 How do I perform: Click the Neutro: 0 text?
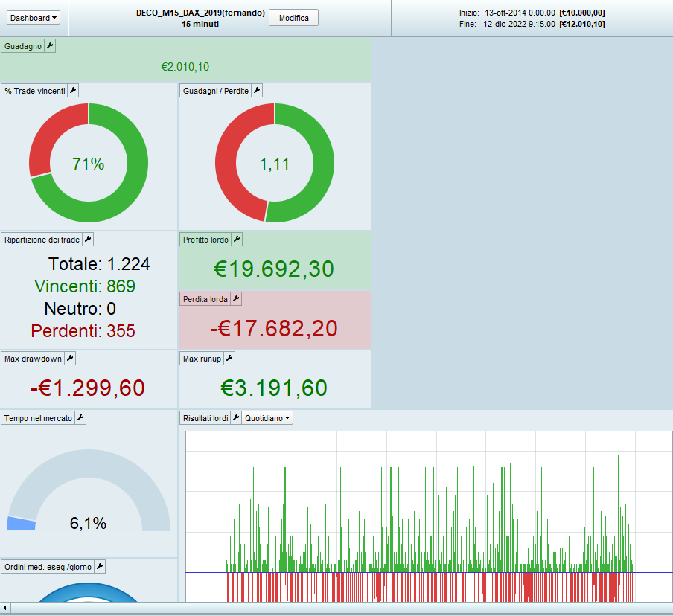coord(80,309)
